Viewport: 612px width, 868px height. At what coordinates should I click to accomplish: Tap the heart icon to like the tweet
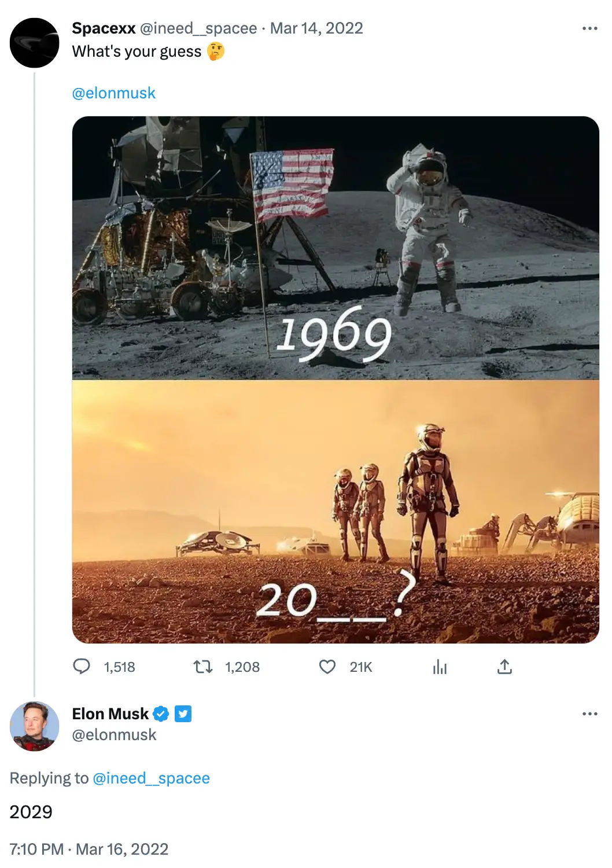click(x=327, y=667)
